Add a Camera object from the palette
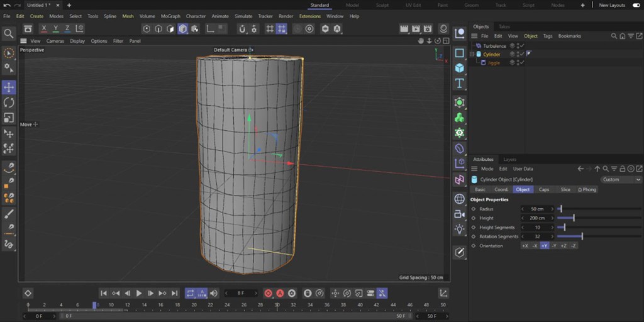The image size is (644, 322). [460, 214]
